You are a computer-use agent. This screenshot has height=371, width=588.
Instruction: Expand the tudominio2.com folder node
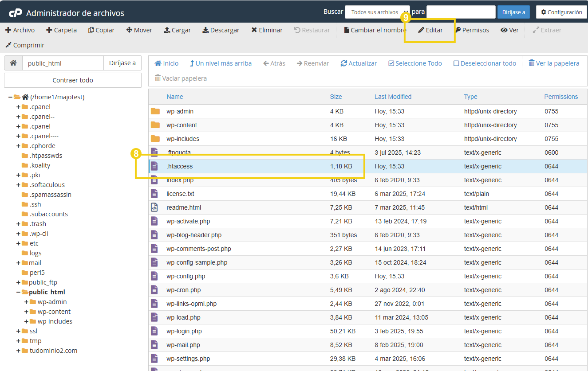click(18, 351)
